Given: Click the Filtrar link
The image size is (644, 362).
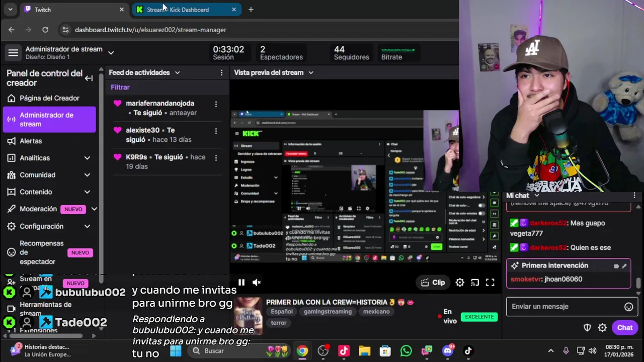Looking at the screenshot, I should [120, 87].
